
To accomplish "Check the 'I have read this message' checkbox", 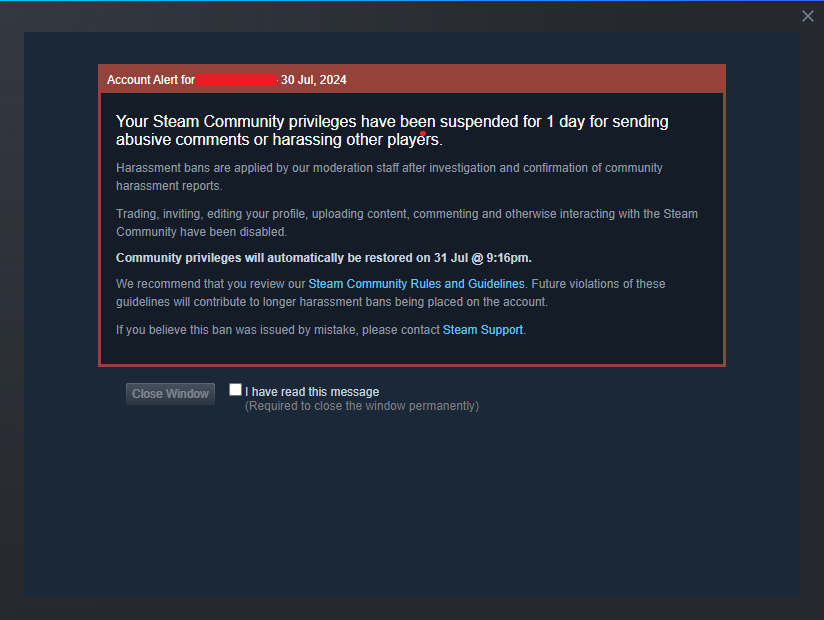I will click(235, 390).
